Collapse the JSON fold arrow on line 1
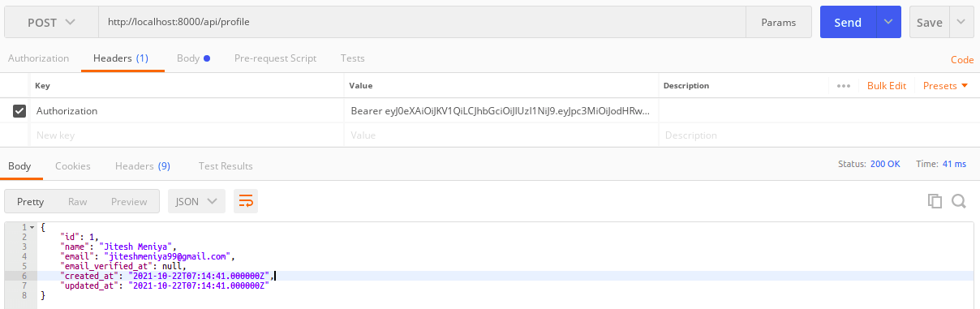The height and width of the screenshot is (309, 980). [32, 227]
